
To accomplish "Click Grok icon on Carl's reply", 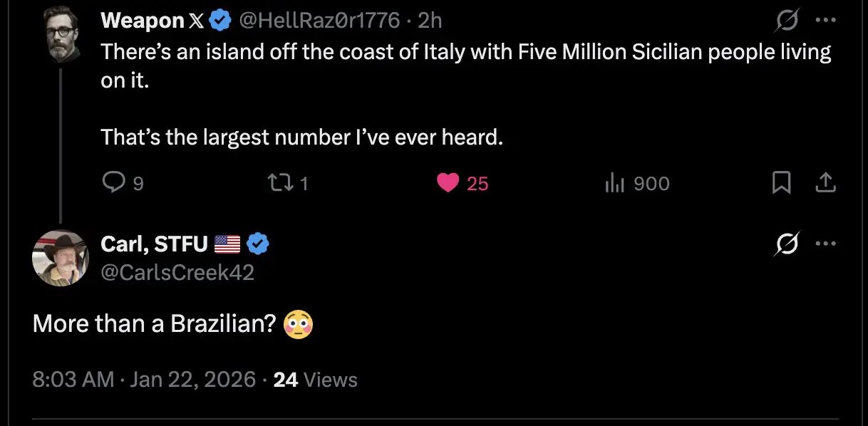I will click(788, 244).
